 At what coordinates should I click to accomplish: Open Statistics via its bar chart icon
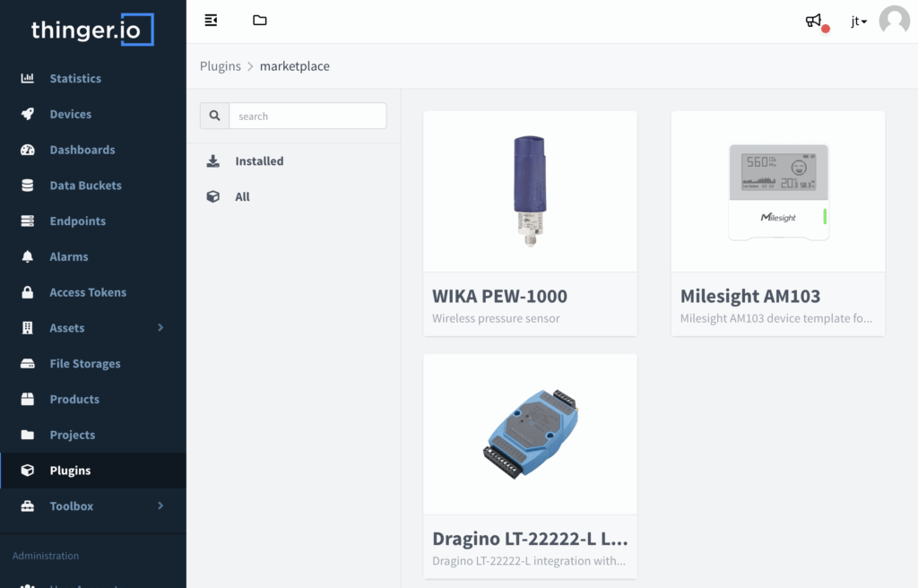tap(28, 78)
